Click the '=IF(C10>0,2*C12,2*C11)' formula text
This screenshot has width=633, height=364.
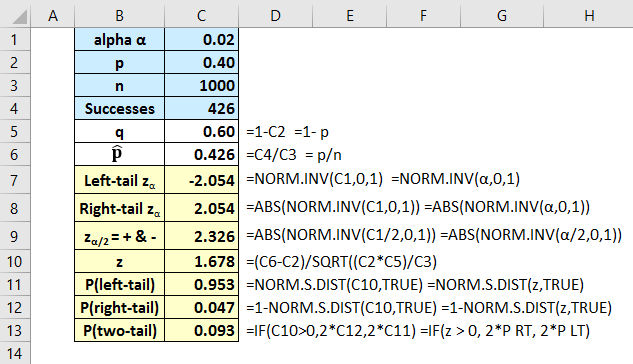click(x=331, y=331)
